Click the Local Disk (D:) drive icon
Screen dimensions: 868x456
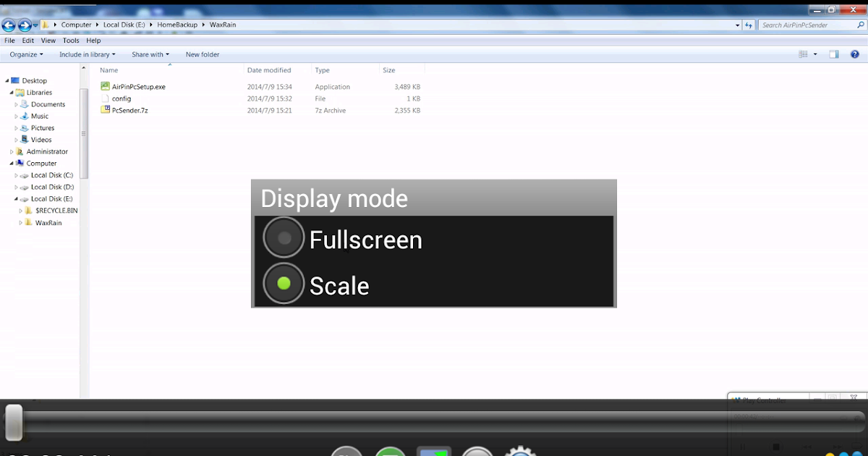(x=25, y=187)
